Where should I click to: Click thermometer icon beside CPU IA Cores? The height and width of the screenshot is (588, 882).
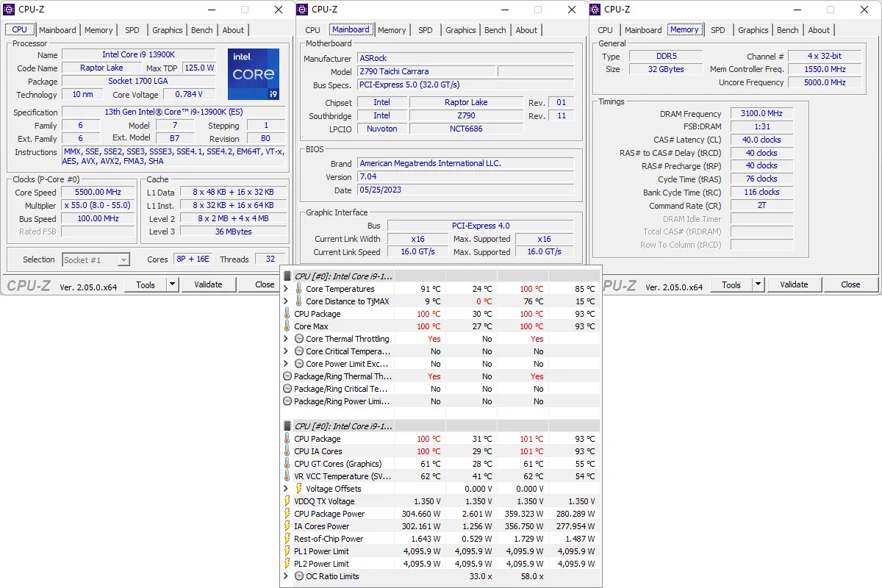(287, 451)
